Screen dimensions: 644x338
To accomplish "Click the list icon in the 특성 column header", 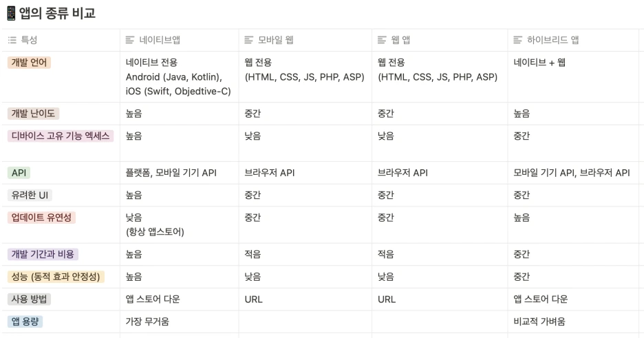I will pyautogui.click(x=12, y=40).
